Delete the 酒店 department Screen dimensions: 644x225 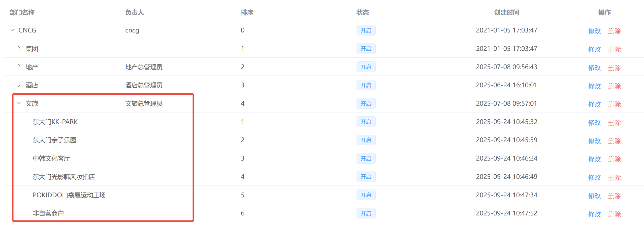click(x=614, y=86)
